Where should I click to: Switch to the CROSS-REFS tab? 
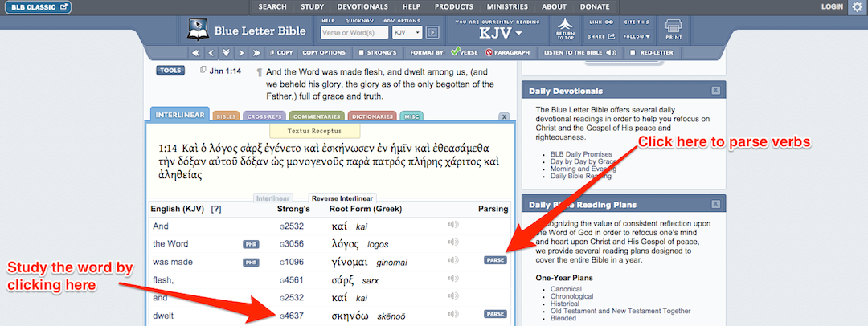click(264, 116)
